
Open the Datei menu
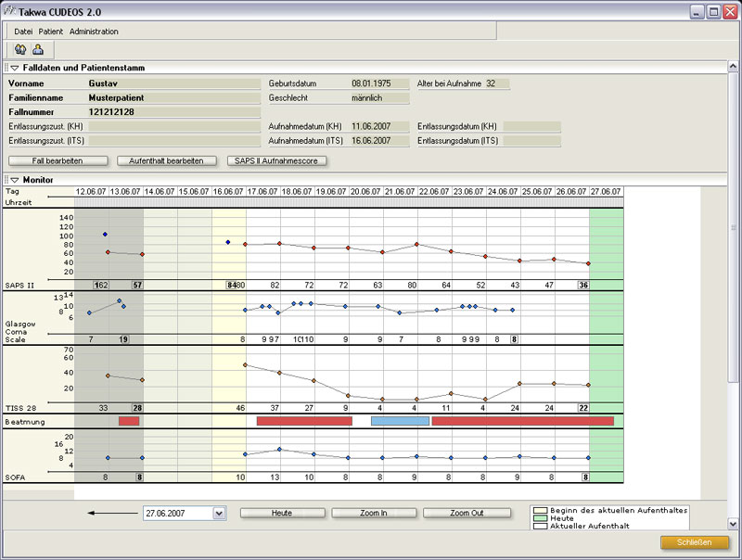tap(23, 32)
